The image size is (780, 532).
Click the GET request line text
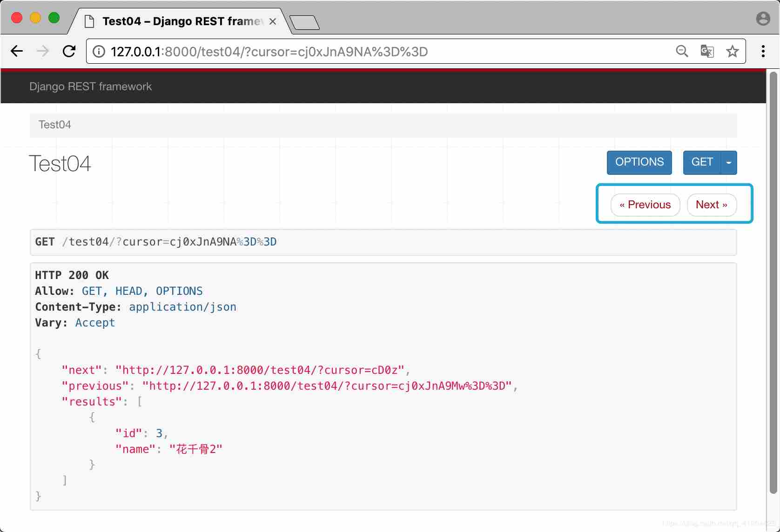coord(156,242)
